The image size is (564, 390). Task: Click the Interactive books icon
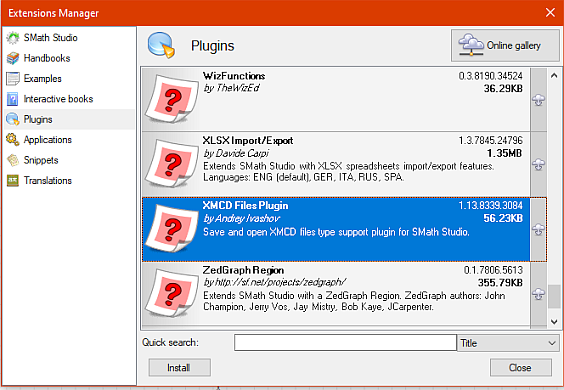click(13, 99)
